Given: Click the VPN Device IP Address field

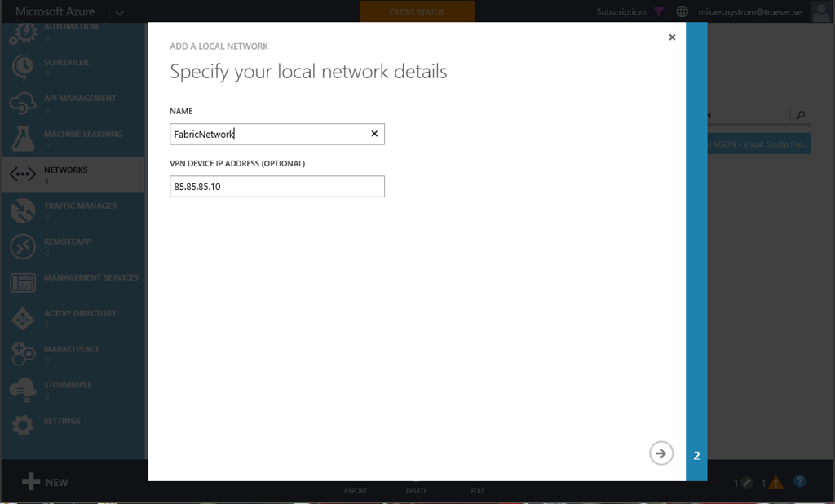Looking at the screenshot, I should tap(276, 187).
